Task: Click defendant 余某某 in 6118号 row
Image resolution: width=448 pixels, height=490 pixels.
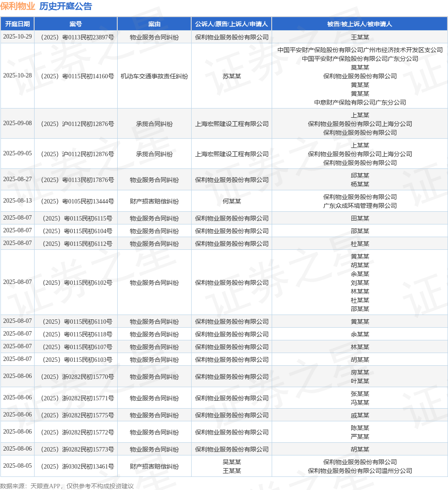Action: pyautogui.click(x=360, y=334)
